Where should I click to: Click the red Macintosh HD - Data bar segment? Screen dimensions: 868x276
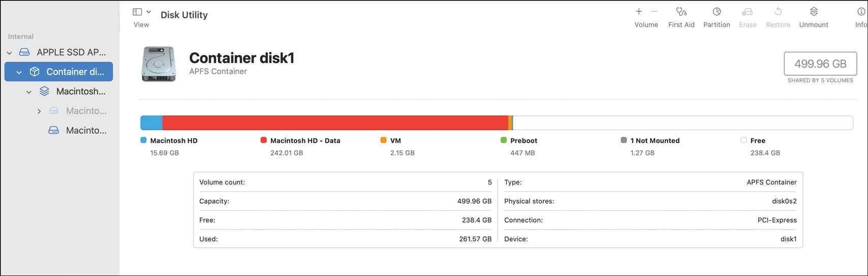click(x=335, y=122)
